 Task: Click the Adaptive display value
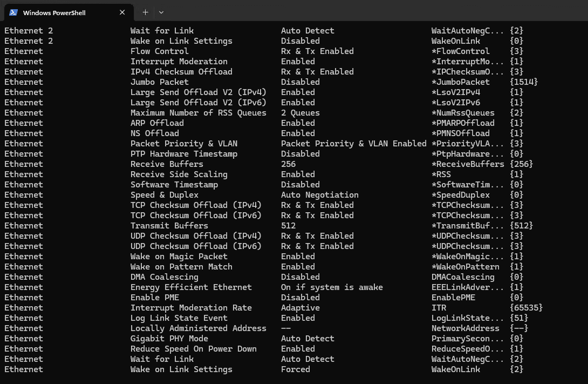tap(300, 308)
